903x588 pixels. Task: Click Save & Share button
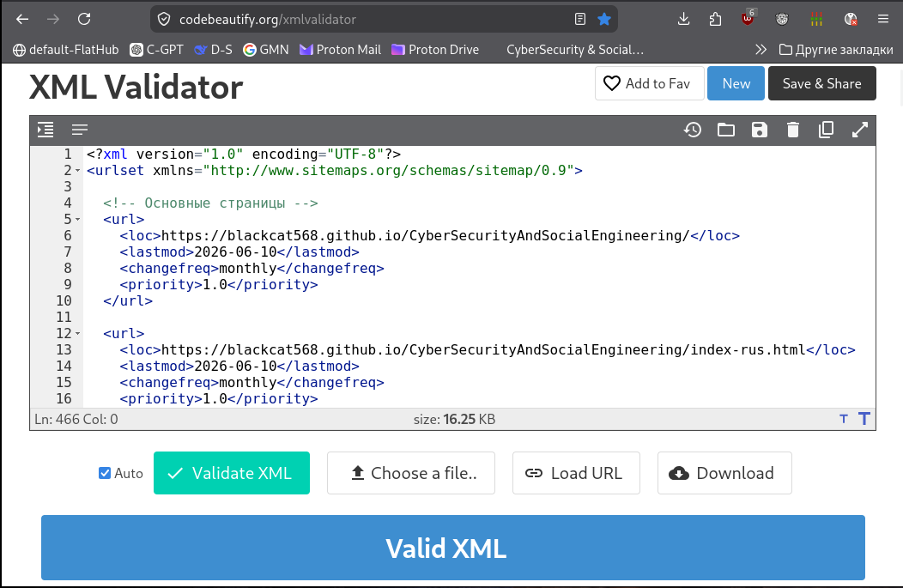pos(821,83)
